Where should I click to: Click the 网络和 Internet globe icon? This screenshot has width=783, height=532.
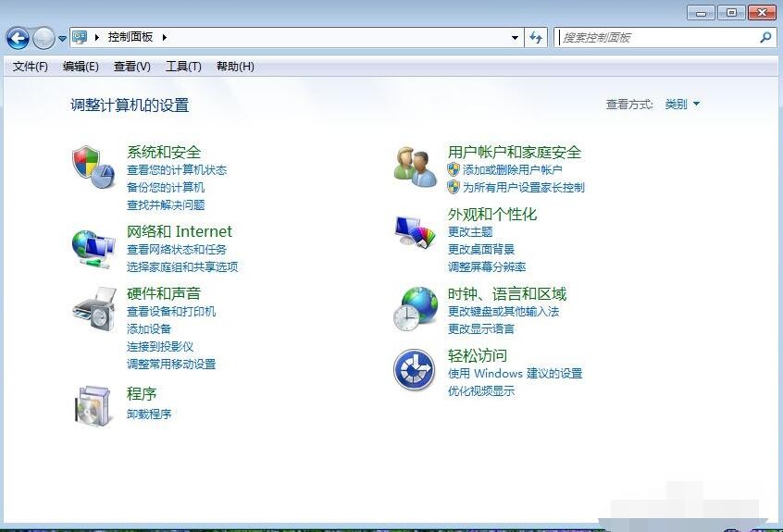(x=93, y=249)
